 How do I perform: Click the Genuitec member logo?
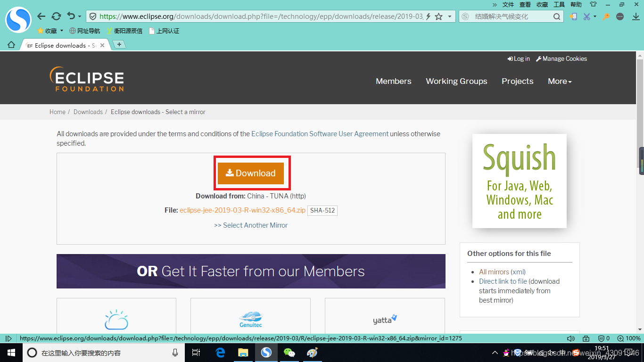click(251, 319)
